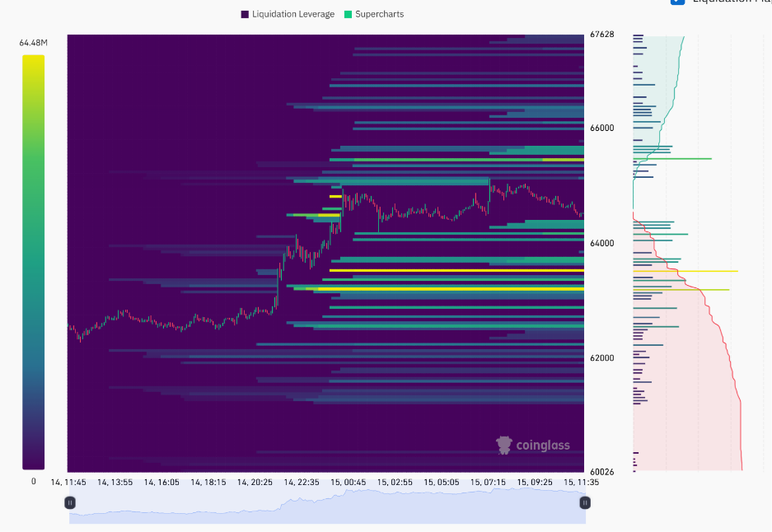The image size is (772, 532).
Task: Click the 14, 20:25 time label
Action: (255, 483)
